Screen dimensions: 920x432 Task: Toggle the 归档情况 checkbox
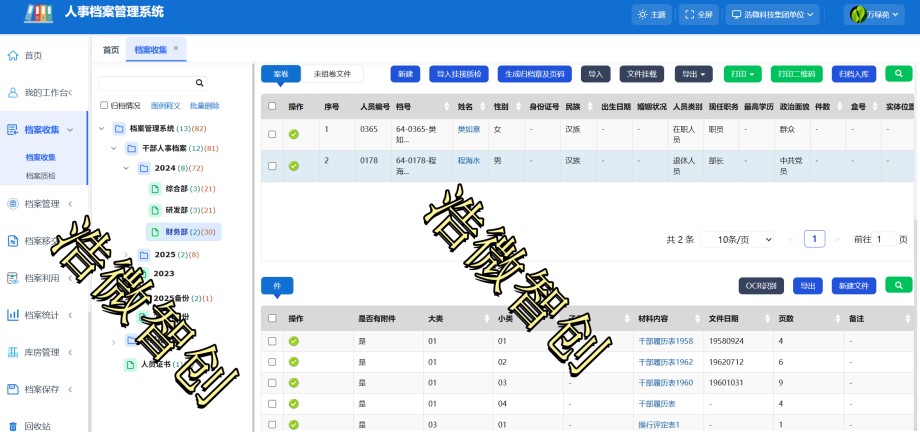tap(104, 106)
